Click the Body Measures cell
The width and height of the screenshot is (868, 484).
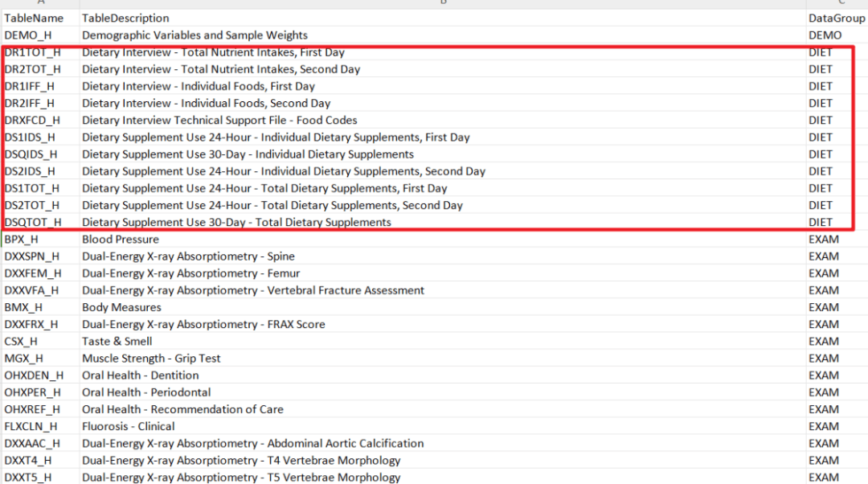[x=121, y=307]
